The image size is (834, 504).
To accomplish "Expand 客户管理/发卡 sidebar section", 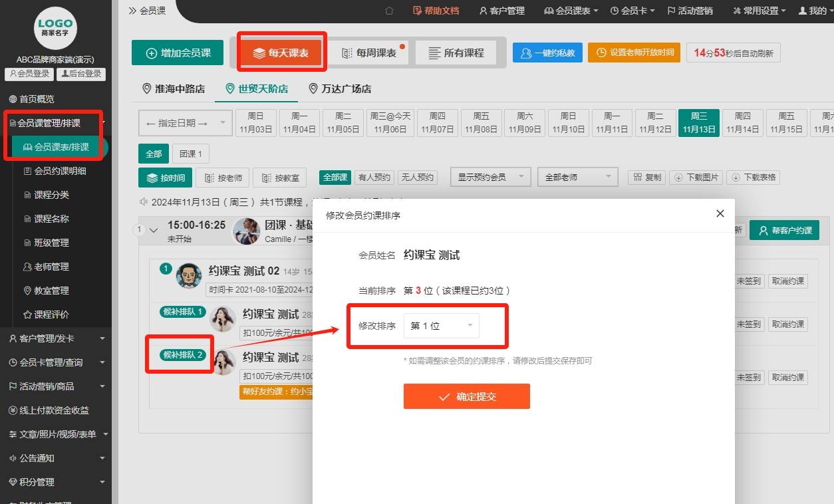I will 56,338.
